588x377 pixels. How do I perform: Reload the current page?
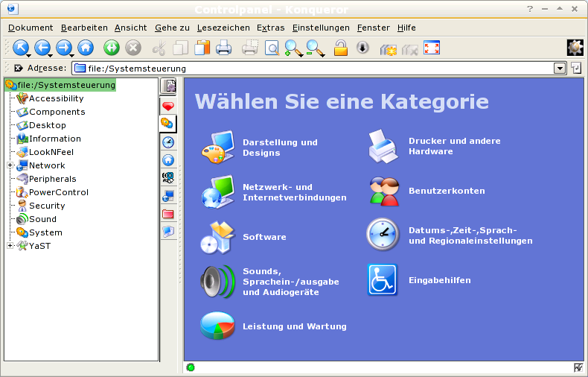click(112, 48)
